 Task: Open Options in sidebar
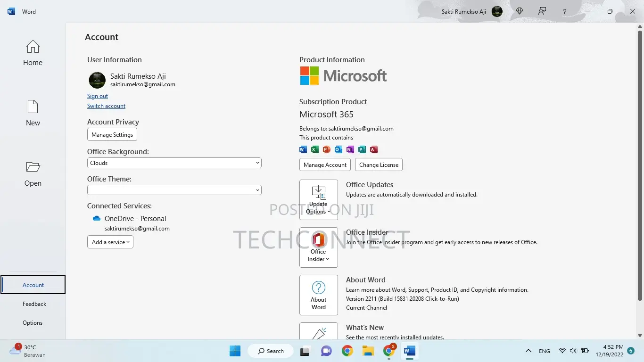33,323
